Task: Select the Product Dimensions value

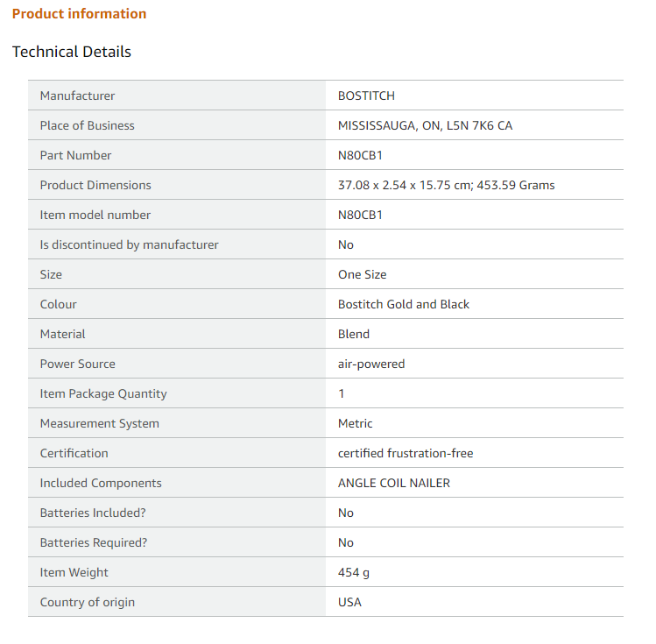Action: [447, 185]
